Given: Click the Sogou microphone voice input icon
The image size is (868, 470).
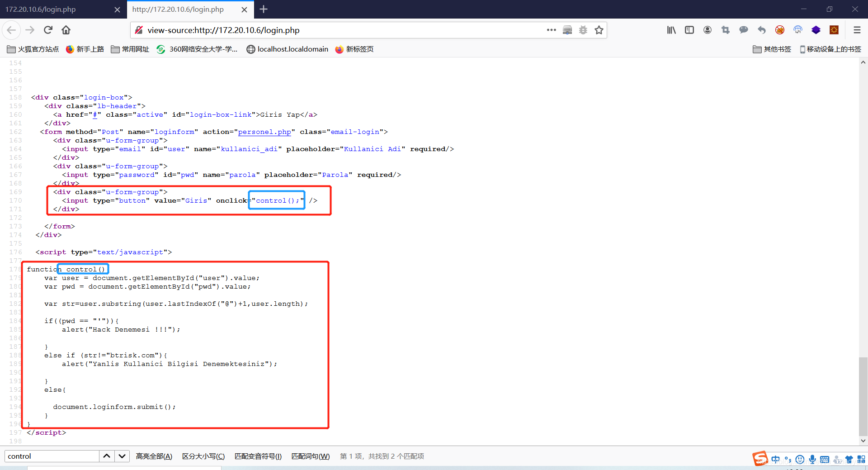Looking at the screenshot, I should coord(812,460).
